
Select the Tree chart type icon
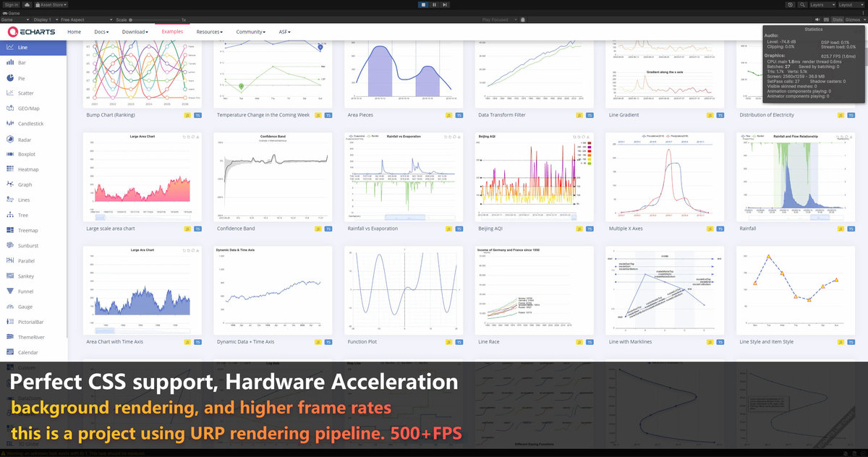[9, 215]
